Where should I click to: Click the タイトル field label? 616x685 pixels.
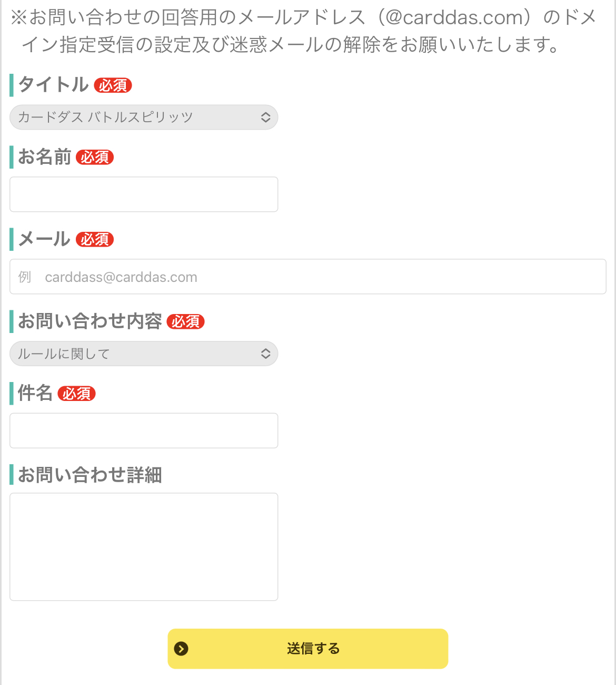(53, 85)
